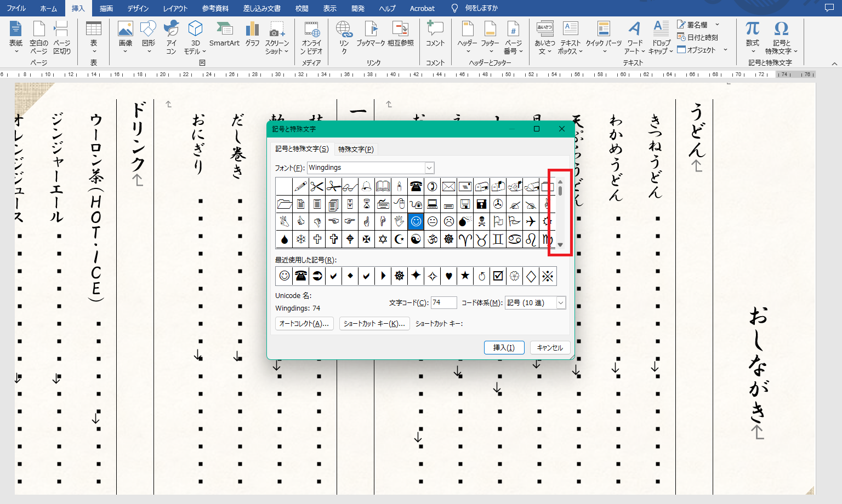Open the 画像 picture insert menu
Screen dimensions: 842x504
tap(126, 37)
